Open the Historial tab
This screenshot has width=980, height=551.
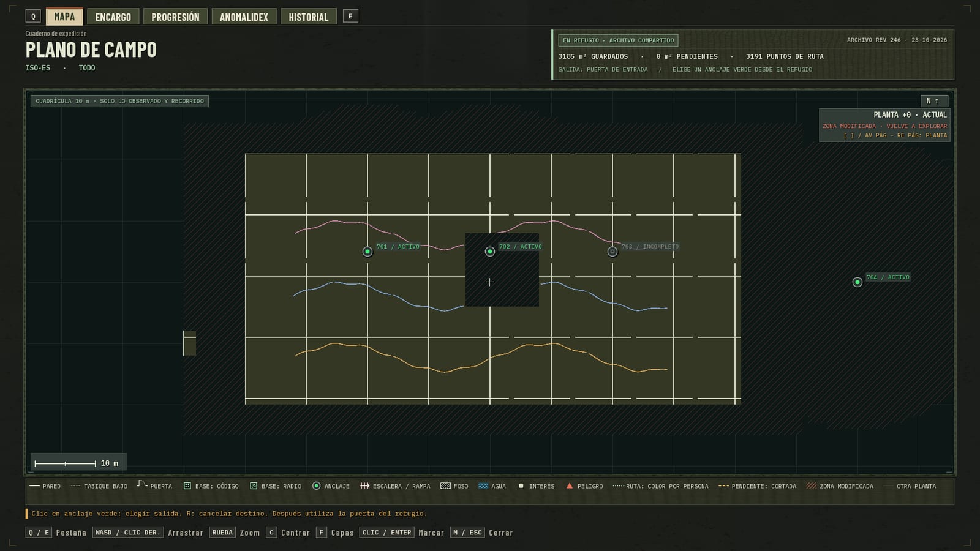[309, 17]
